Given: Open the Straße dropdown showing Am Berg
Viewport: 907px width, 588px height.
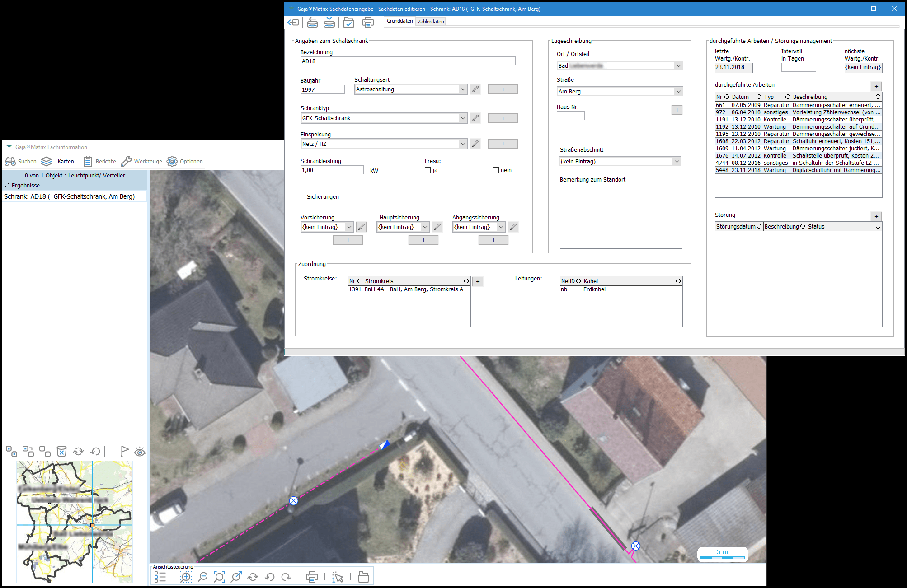Looking at the screenshot, I should (x=678, y=92).
